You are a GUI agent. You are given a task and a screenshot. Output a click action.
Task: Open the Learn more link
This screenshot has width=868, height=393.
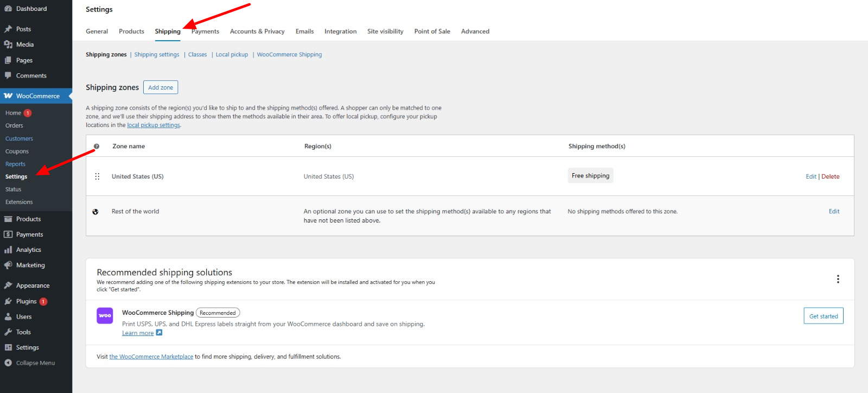click(x=138, y=333)
